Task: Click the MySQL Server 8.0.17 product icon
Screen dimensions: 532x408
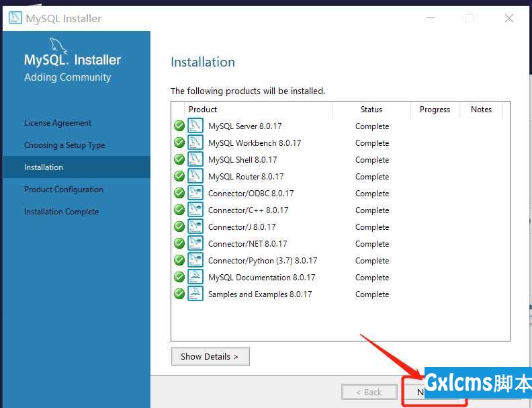Action: (195, 126)
